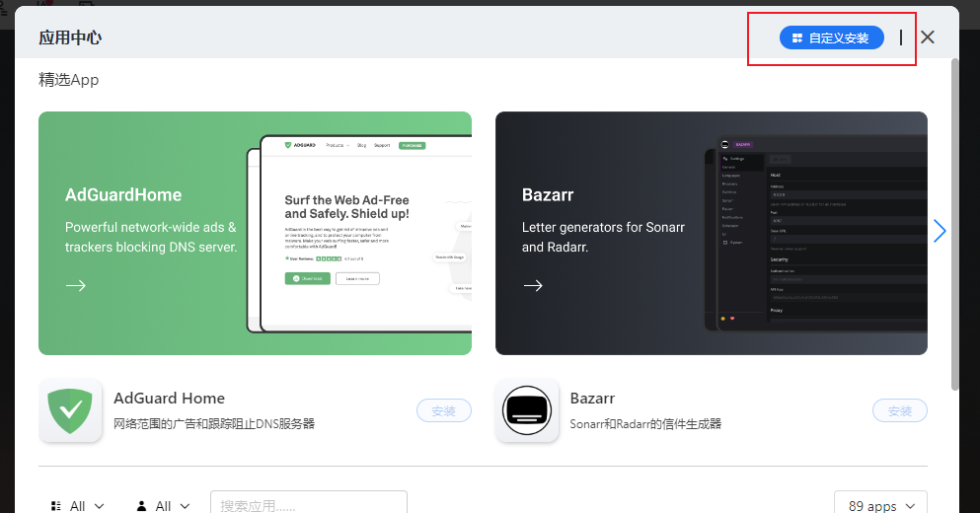Click the Sonarr和Radarr的信件生成器 description

[645, 423]
